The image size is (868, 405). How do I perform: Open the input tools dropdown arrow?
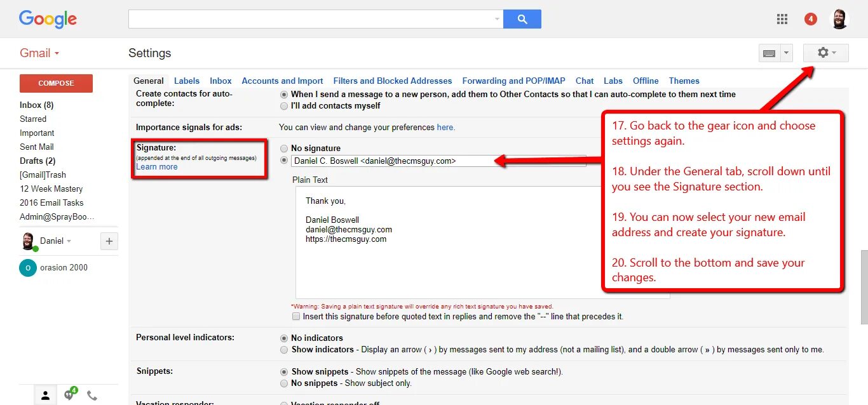pos(786,53)
